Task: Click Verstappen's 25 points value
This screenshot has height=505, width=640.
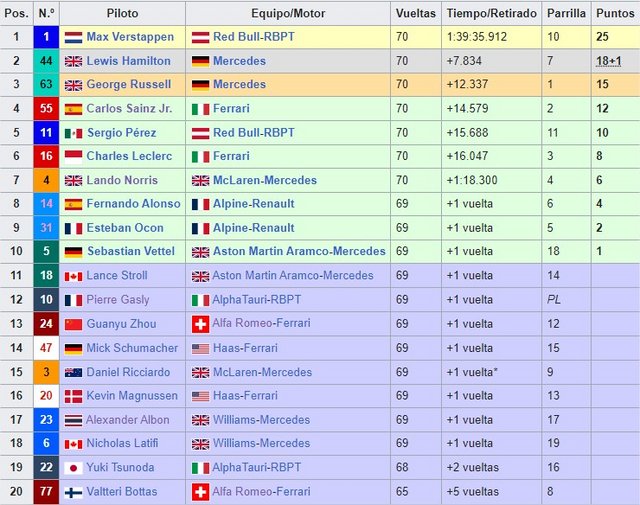Action: [602, 37]
